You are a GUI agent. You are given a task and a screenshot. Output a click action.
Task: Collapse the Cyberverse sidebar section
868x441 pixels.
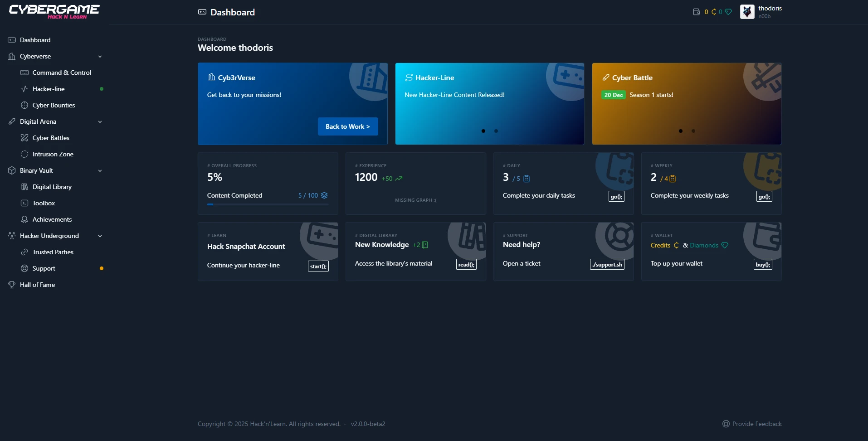(100, 57)
